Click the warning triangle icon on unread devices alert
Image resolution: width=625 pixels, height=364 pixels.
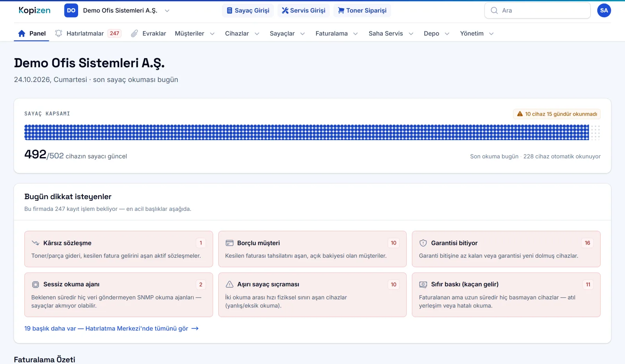click(520, 114)
